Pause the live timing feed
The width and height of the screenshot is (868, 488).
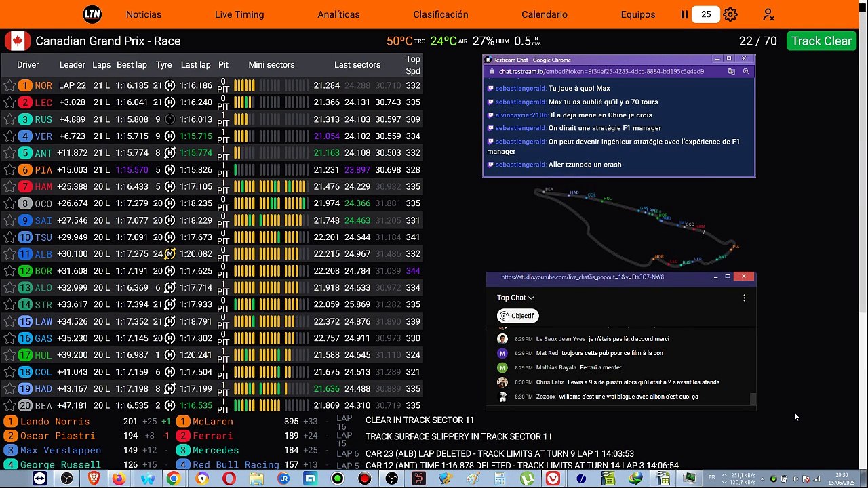(x=684, y=14)
